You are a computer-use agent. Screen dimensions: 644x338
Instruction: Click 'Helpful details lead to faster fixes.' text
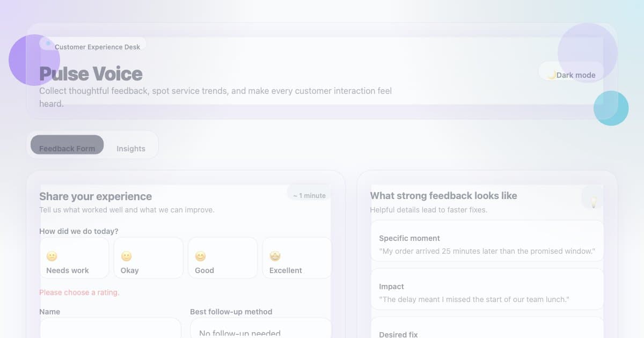429,210
